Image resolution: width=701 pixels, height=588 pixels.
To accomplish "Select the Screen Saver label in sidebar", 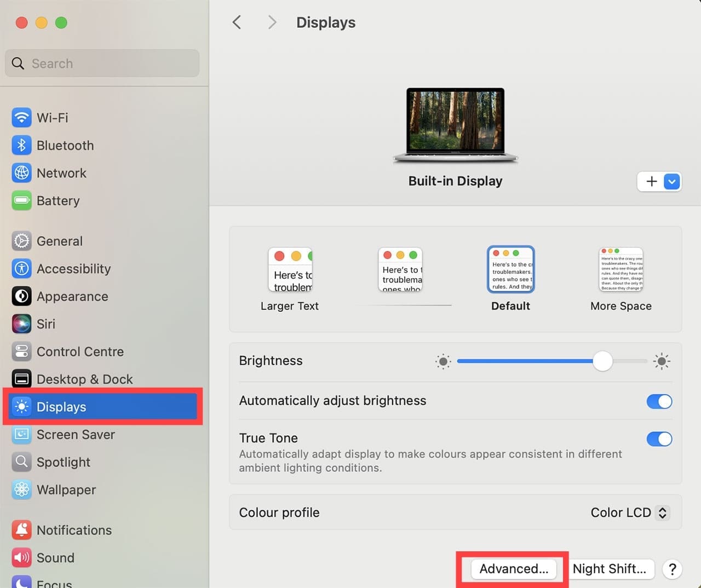I will click(76, 434).
